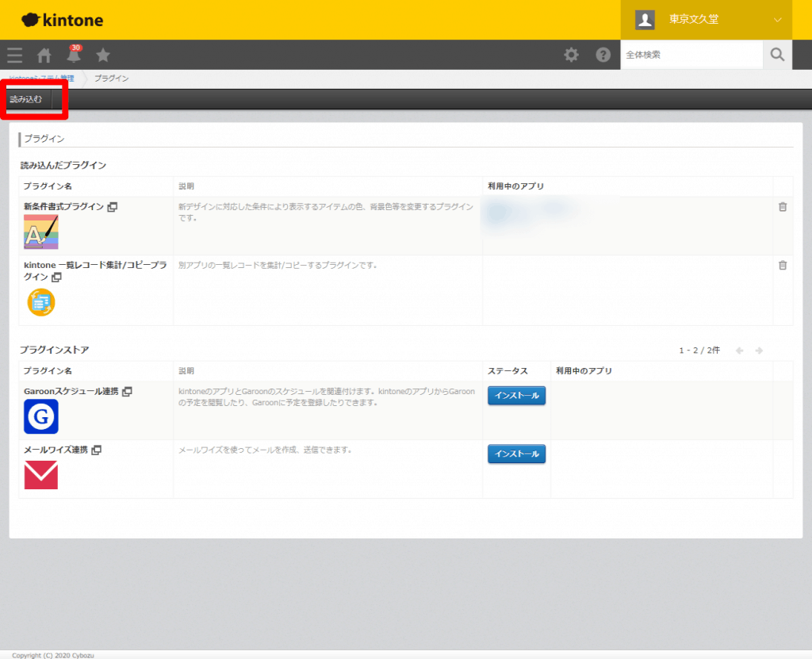Open the popup icon beside メールワイズ連携
812x659 pixels.
tap(97, 450)
